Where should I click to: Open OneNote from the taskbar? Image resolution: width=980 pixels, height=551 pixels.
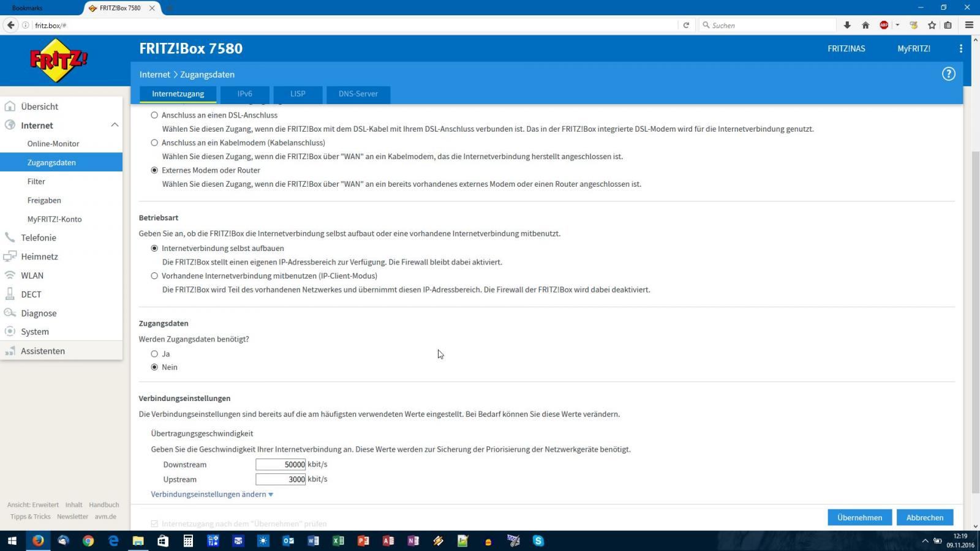tap(413, 541)
